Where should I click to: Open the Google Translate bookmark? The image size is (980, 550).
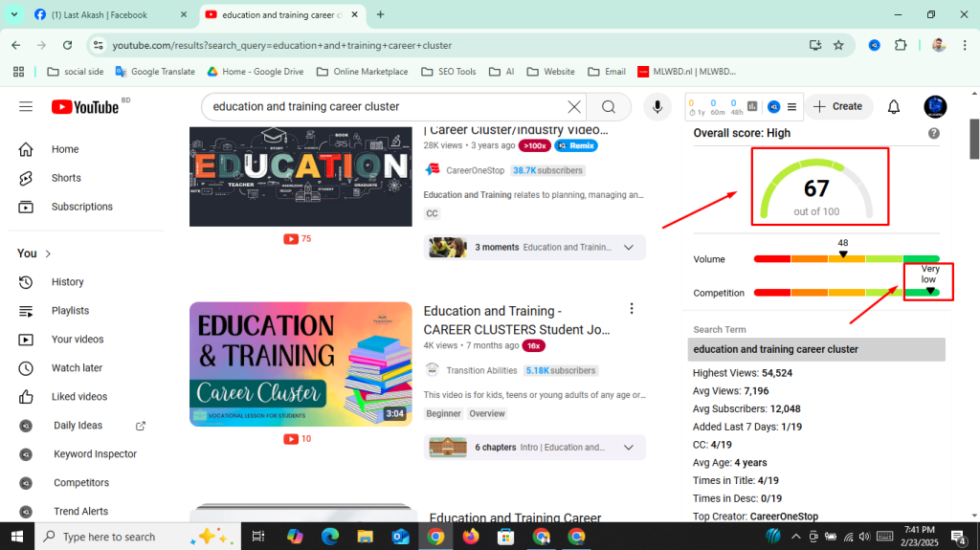tap(155, 72)
